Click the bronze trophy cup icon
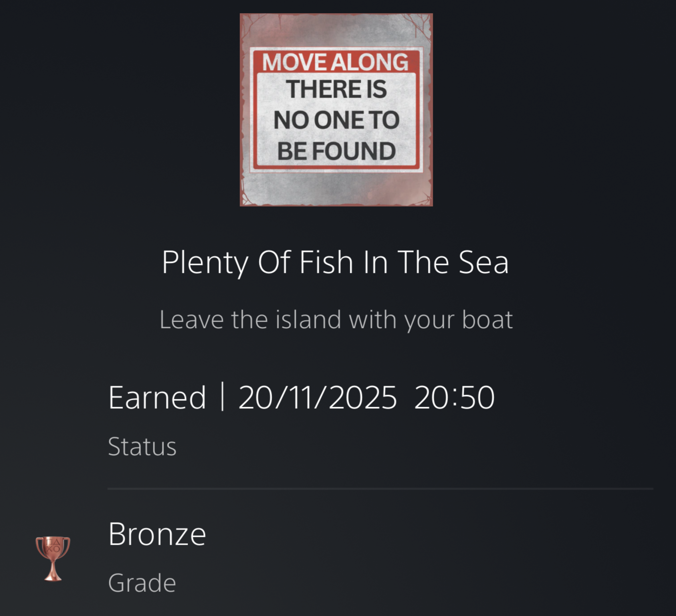 53,558
